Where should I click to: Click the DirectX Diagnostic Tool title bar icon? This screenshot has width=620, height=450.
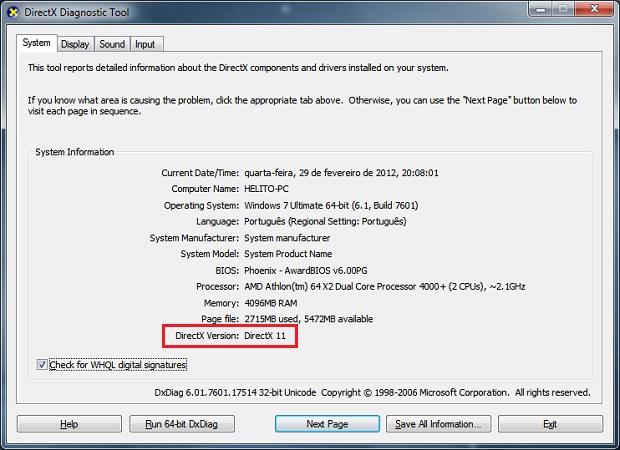[12, 11]
